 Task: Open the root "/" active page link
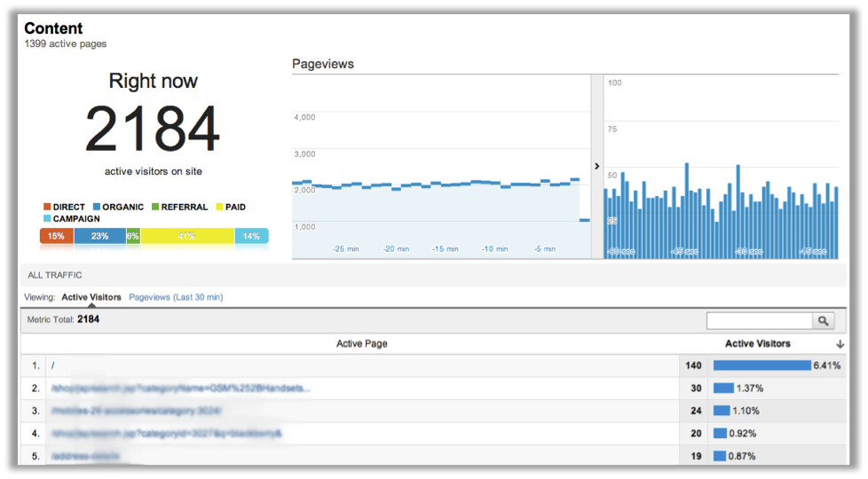[x=54, y=365]
